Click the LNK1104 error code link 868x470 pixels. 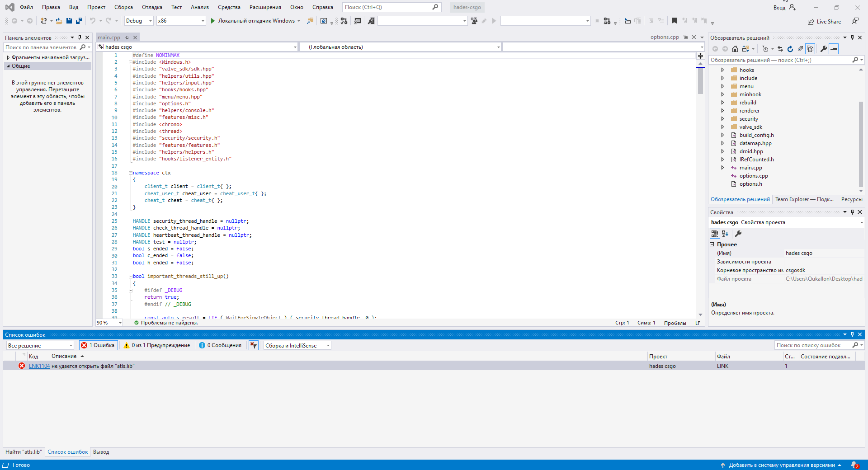pos(39,366)
